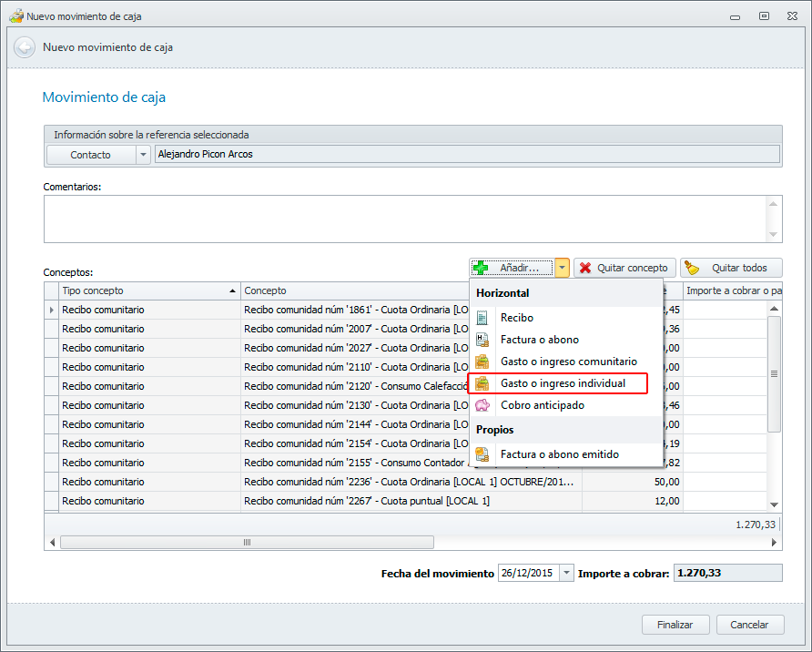812x652 pixels.
Task: Click the row header of núm '2267' row
Action: 51,502
